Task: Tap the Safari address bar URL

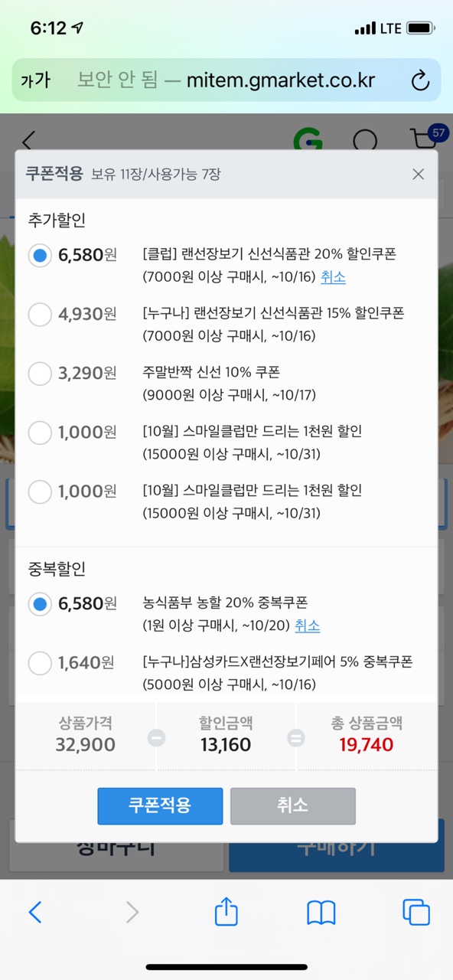Action: point(226,80)
